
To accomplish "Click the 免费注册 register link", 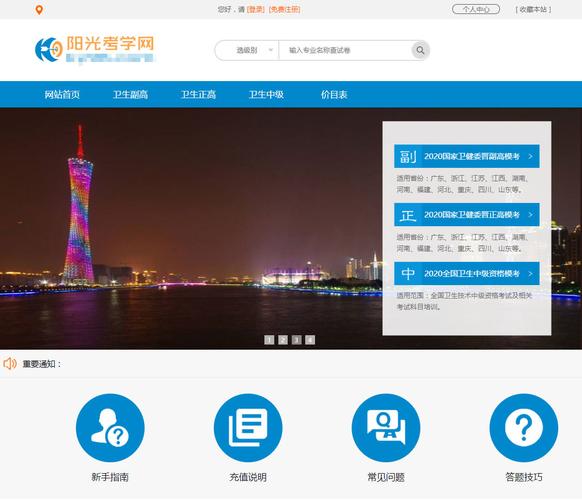I will tap(284, 10).
